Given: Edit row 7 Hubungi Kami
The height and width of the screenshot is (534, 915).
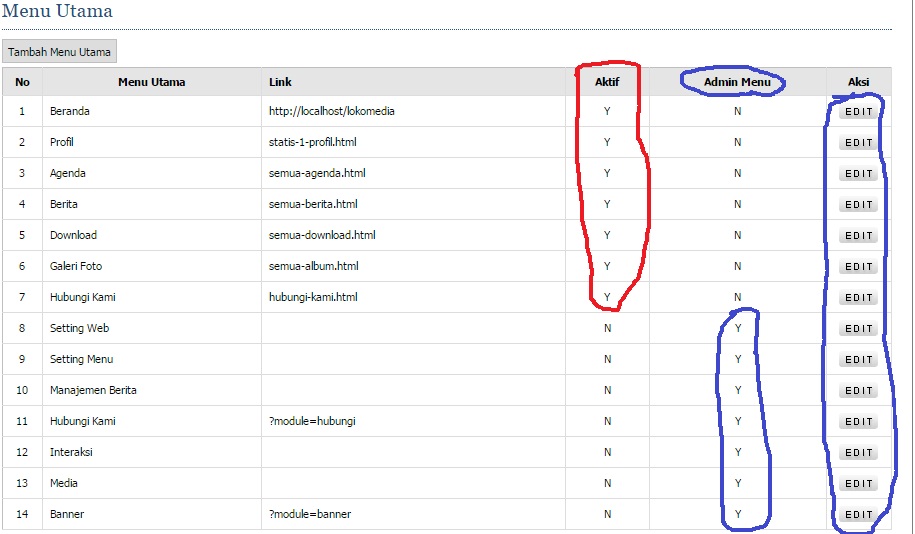Looking at the screenshot, I should pyautogui.click(x=858, y=297).
